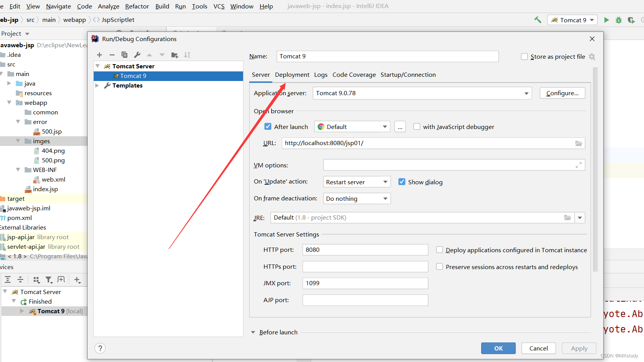Image resolution: width=644 pixels, height=362 pixels.
Task: Group services by icon
Action: [36, 279]
